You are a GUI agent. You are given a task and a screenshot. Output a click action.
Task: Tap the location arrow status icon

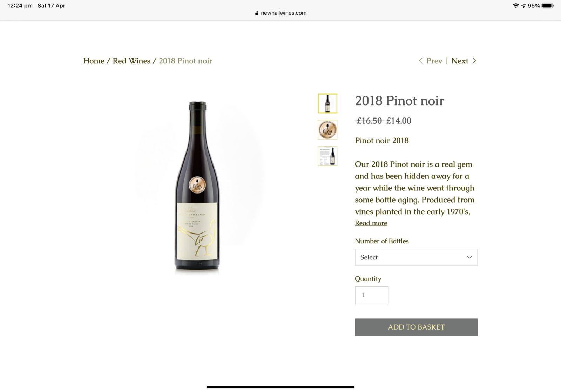pyautogui.click(x=523, y=6)
